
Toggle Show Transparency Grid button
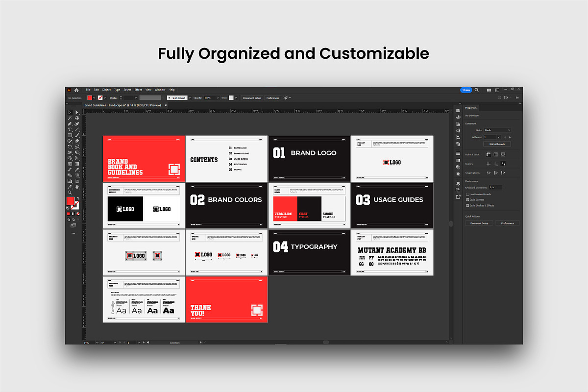[503, 154]
